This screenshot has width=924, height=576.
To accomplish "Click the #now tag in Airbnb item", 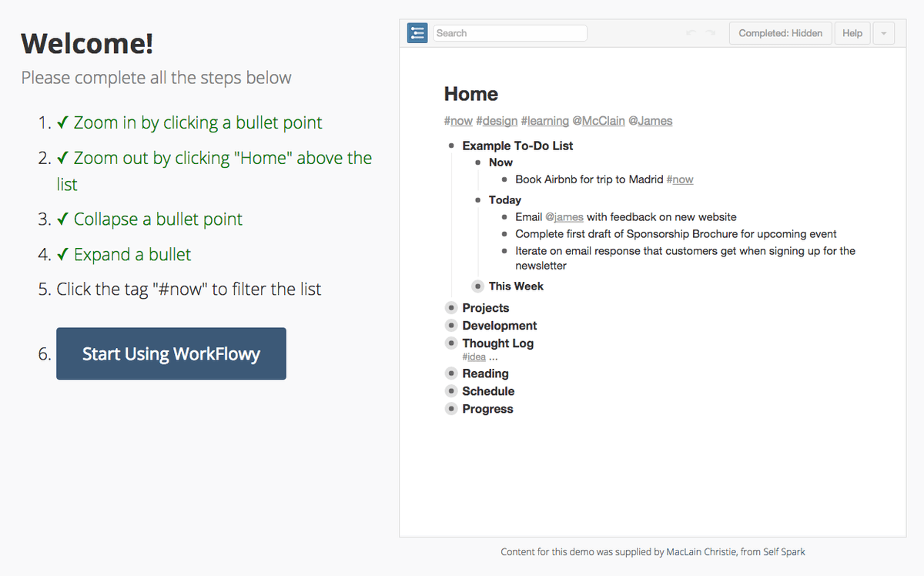I will tap(680, 179).
